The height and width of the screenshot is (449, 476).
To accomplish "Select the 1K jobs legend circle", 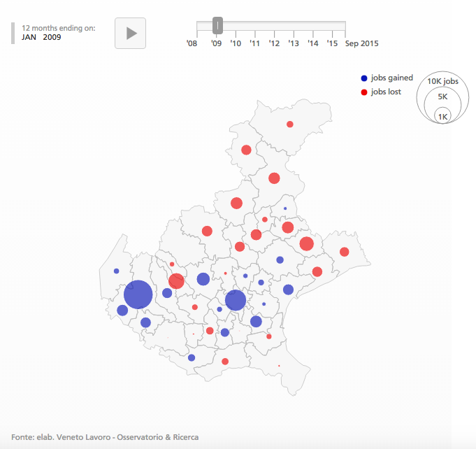I will [x=442, y=116].
